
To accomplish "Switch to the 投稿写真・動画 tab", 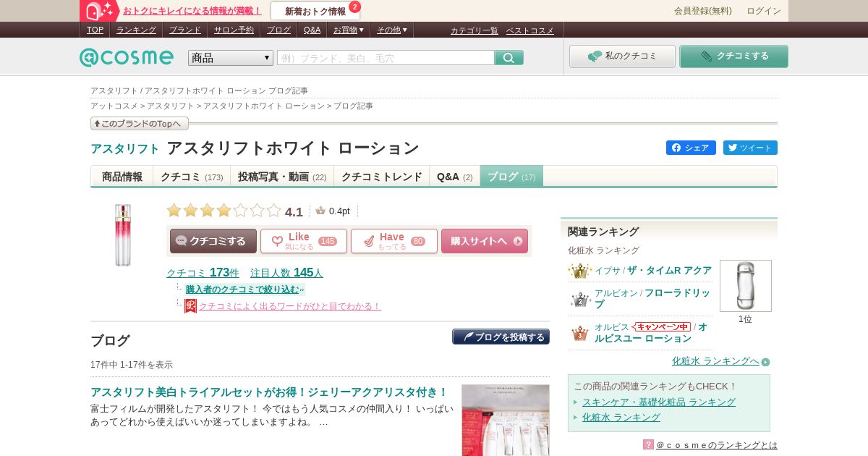I will [282, 177].
